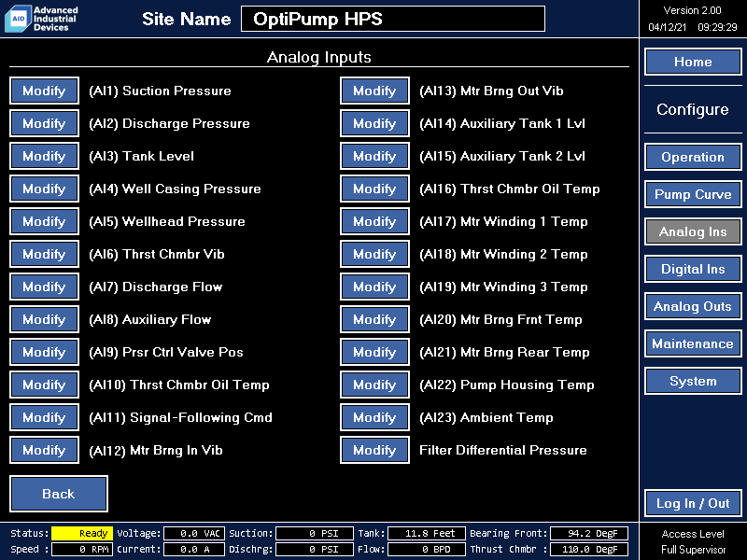The height and width of the screenshot is (560, 747).
Task: Click the (AI23) Ambient Temp label
Action: 486,417
